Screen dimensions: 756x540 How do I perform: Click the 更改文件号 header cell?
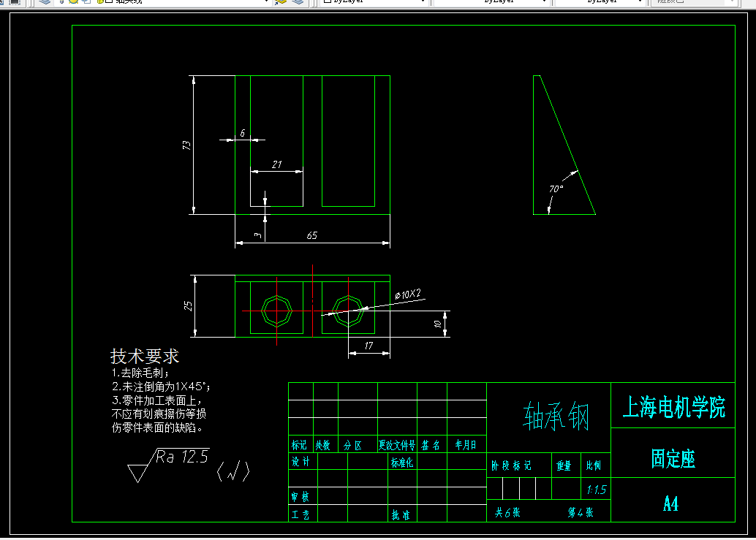397,445
